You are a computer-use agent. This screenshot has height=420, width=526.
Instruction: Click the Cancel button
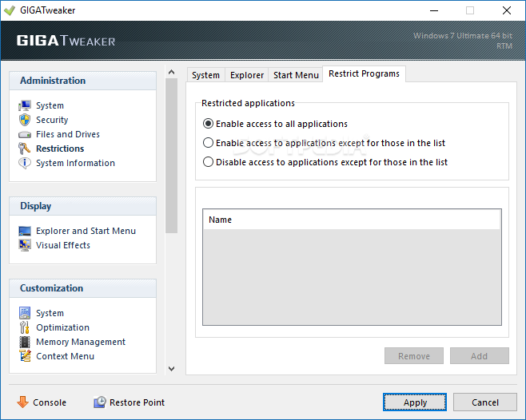click(x=485, y=402)
